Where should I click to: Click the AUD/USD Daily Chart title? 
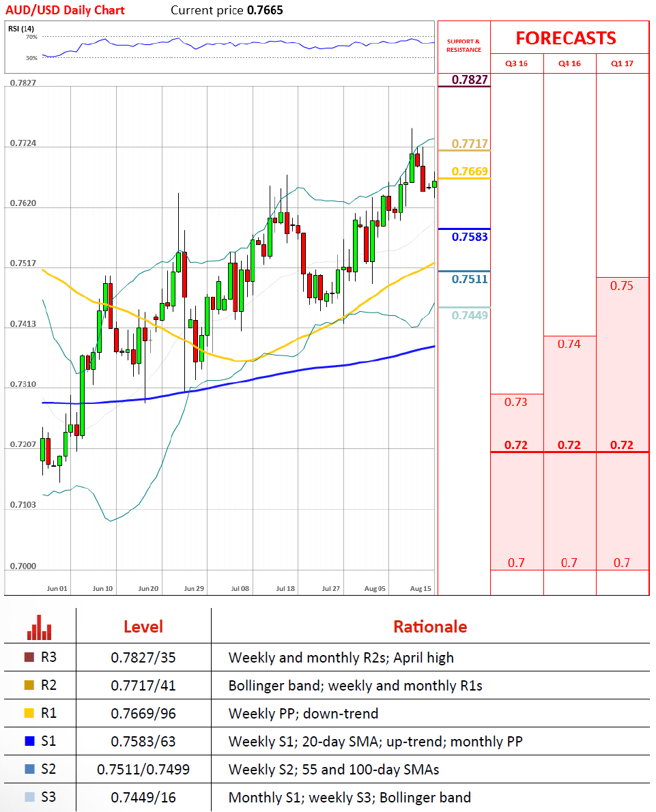[65, 10]
